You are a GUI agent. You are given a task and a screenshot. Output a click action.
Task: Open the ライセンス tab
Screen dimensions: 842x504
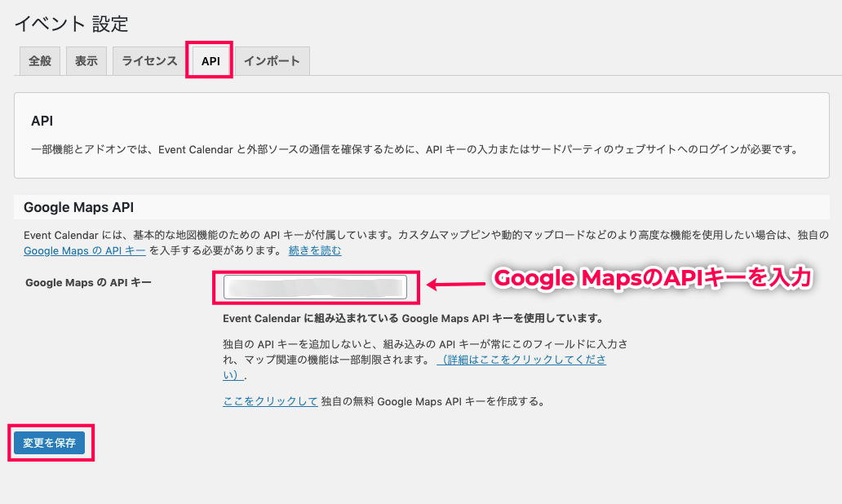coord(149,60)
